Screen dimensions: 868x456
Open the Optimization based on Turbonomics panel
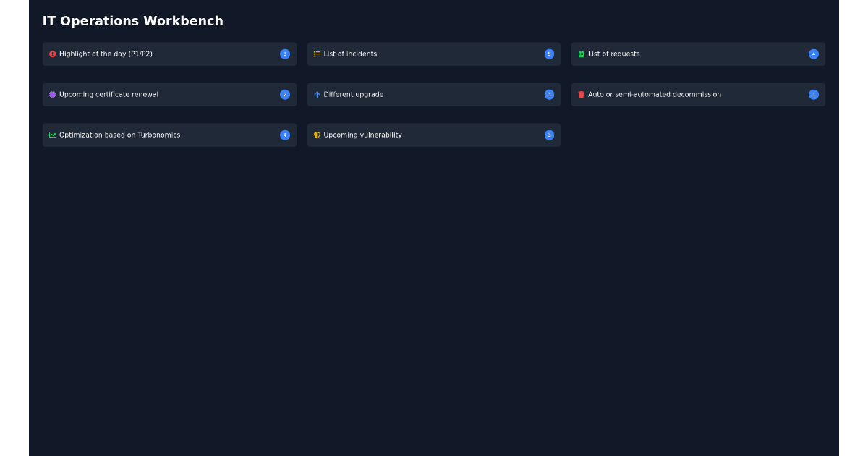(x=169, y=135)
